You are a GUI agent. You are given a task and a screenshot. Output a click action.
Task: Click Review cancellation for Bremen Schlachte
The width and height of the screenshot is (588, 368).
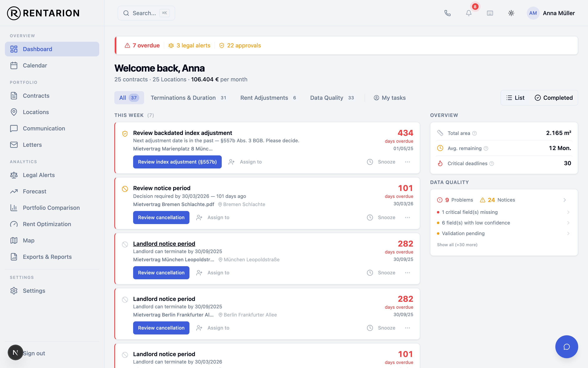(x=161, y=217)
